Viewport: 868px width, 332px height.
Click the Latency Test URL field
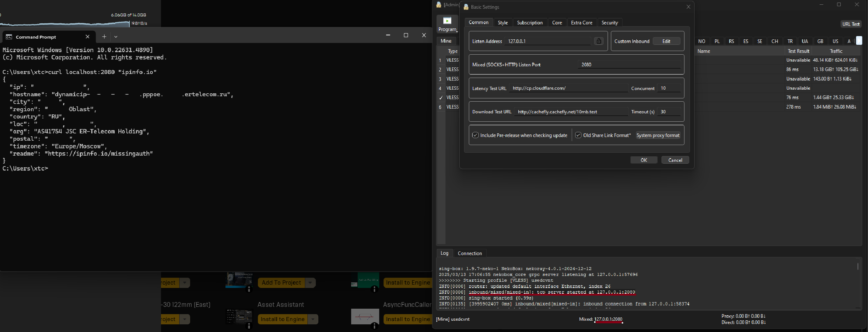569,88
